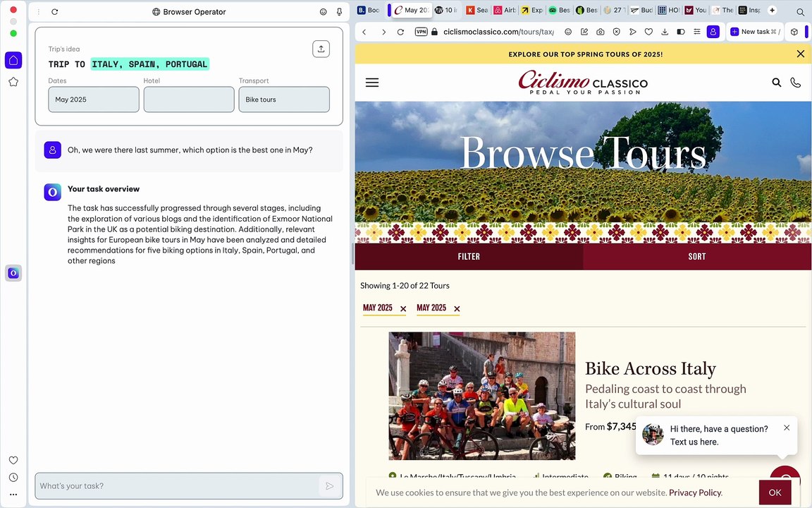Open the edit page note icon
Screen dimensions: 812x508
coord(584,32)
